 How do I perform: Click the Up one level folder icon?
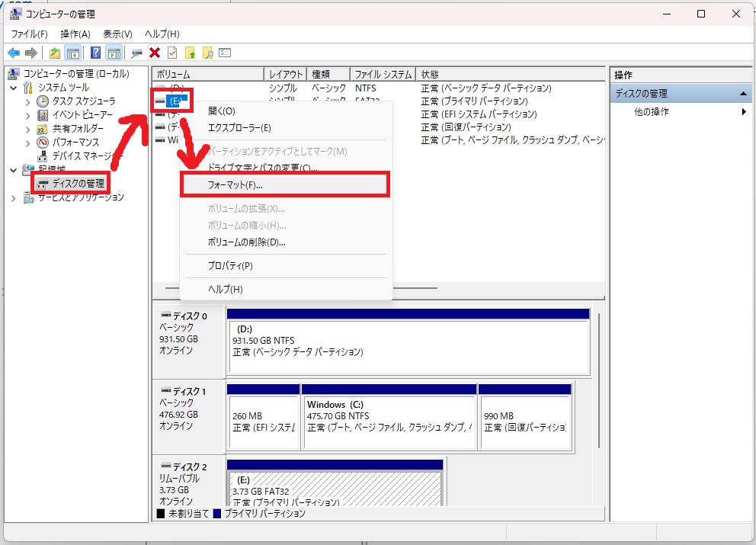[55, 53]
